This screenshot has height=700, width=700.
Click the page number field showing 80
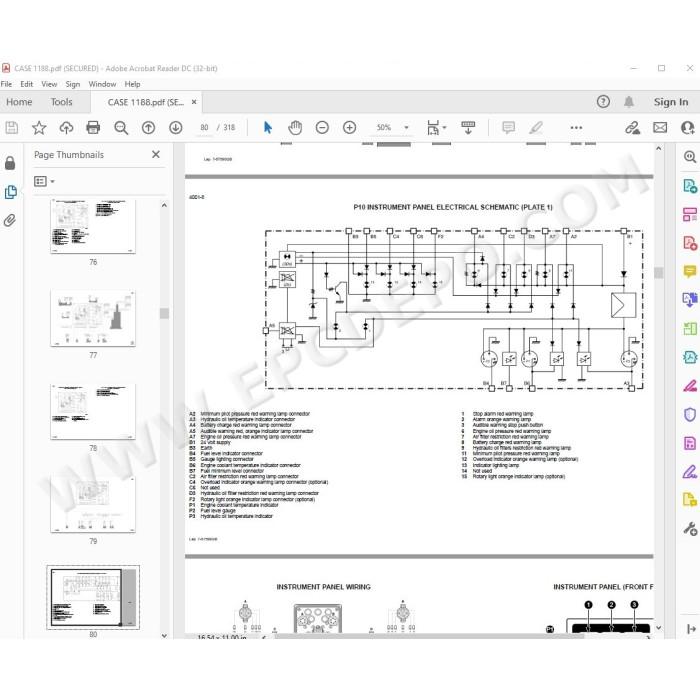click(204, 128)
